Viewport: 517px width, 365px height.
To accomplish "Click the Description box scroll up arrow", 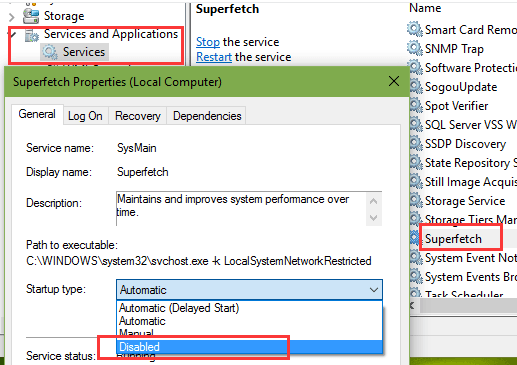I will [x=373, y=201].
